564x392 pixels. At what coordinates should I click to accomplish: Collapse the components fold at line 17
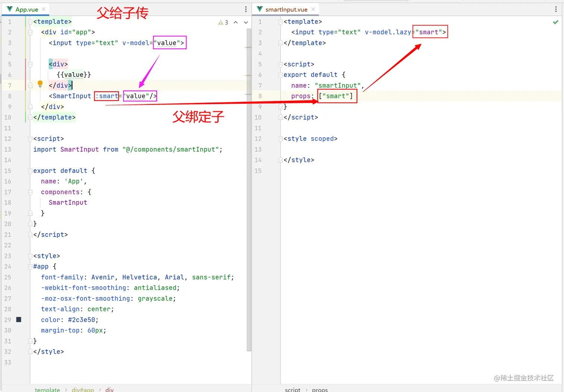30,192
